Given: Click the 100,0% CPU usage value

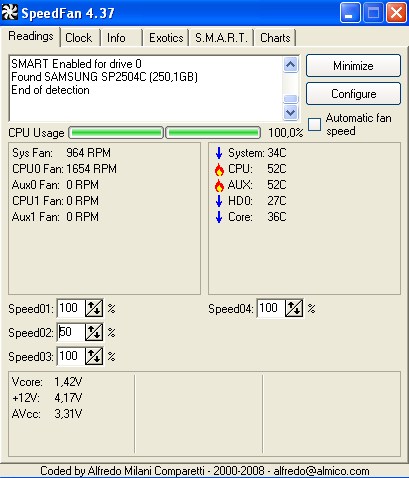Looking at the screenshot, I should tap(286, 133).
